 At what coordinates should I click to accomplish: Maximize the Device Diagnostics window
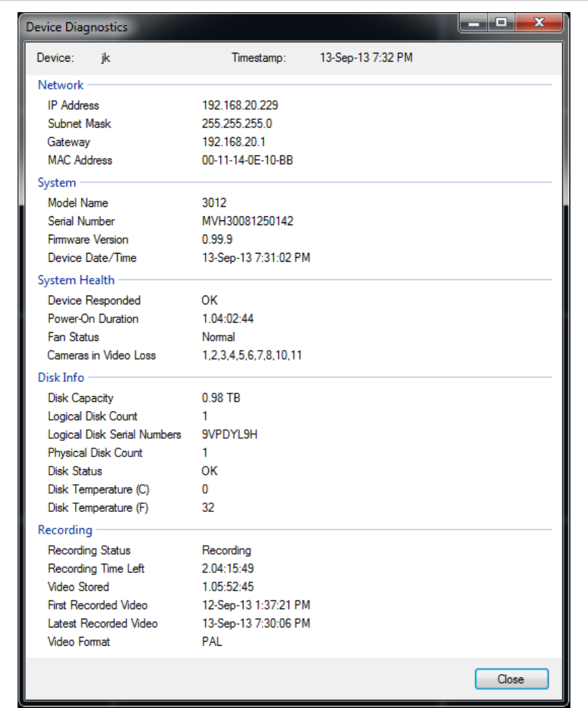(501, 24)
